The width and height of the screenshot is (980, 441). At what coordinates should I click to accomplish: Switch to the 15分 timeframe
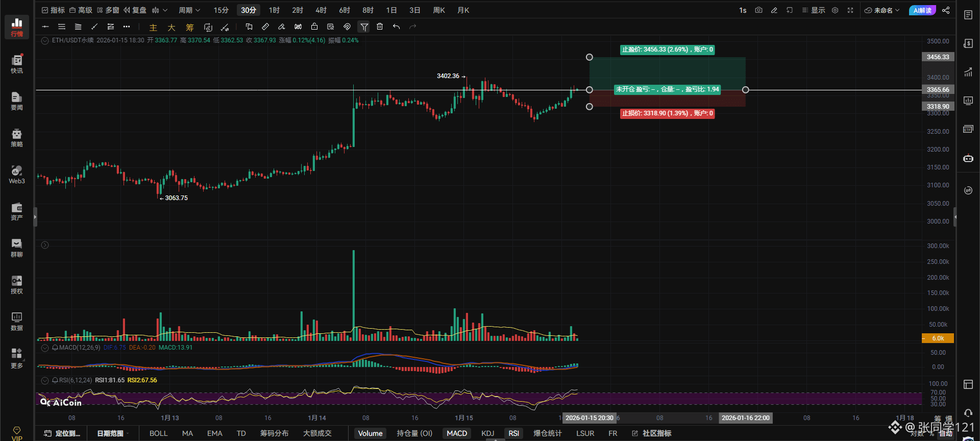pos(221,10)
